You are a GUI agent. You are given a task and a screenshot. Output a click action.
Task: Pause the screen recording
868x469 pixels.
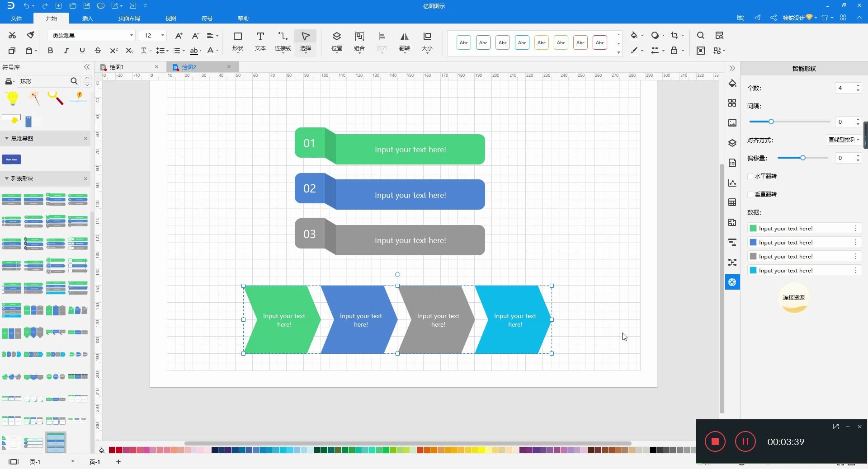(745, 441)
